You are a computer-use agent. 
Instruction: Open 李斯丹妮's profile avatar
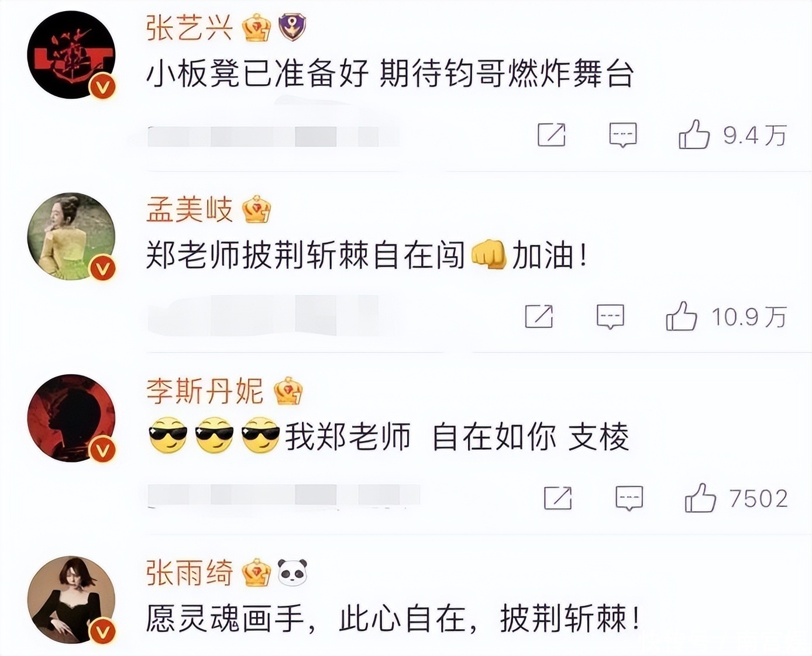(x=71, y=418)
